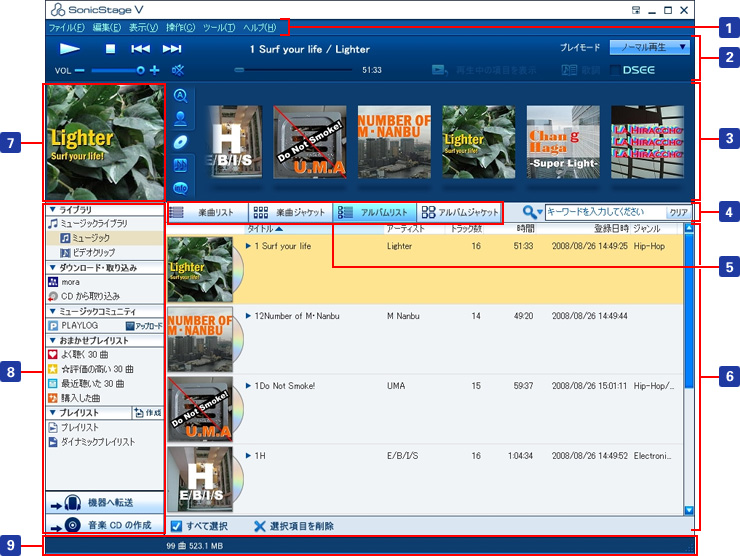Click the search magnifier icon
740x556 pixels.
point(530,212)
